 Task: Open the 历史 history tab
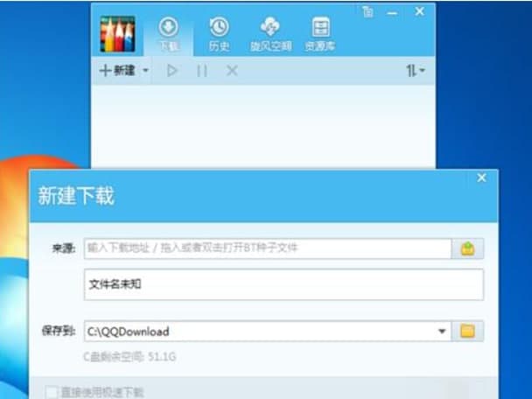[219, 35]
